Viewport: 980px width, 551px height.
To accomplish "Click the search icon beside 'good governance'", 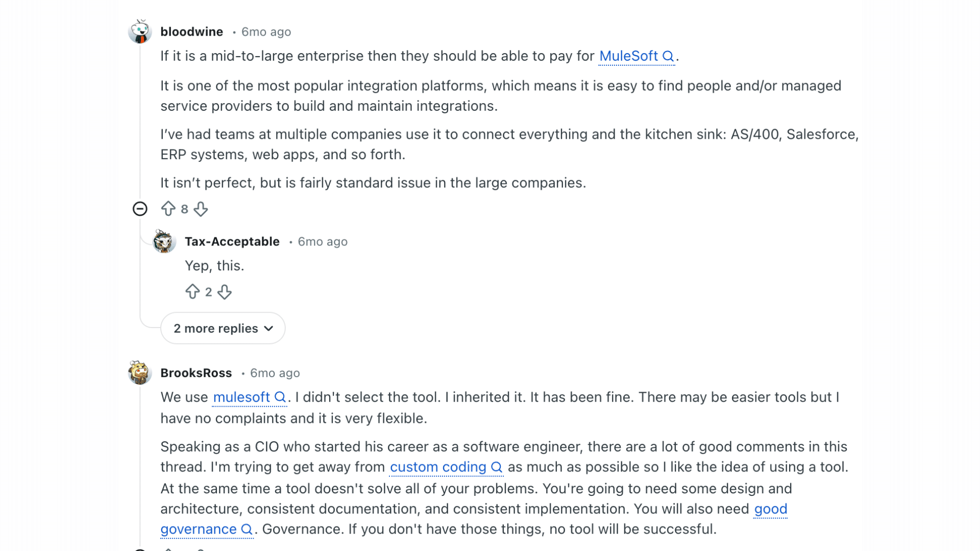I will [248, 530].
